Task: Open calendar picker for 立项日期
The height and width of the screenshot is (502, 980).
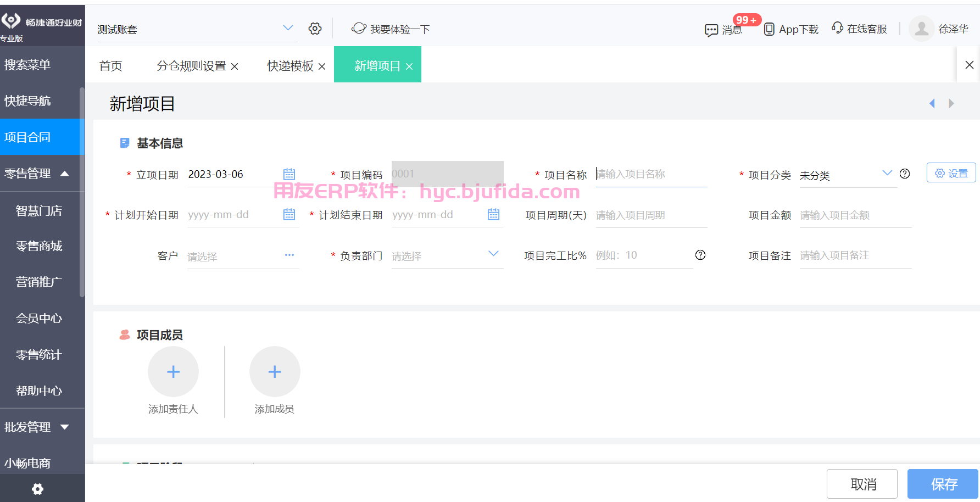Action: click(x=289, y=174)
